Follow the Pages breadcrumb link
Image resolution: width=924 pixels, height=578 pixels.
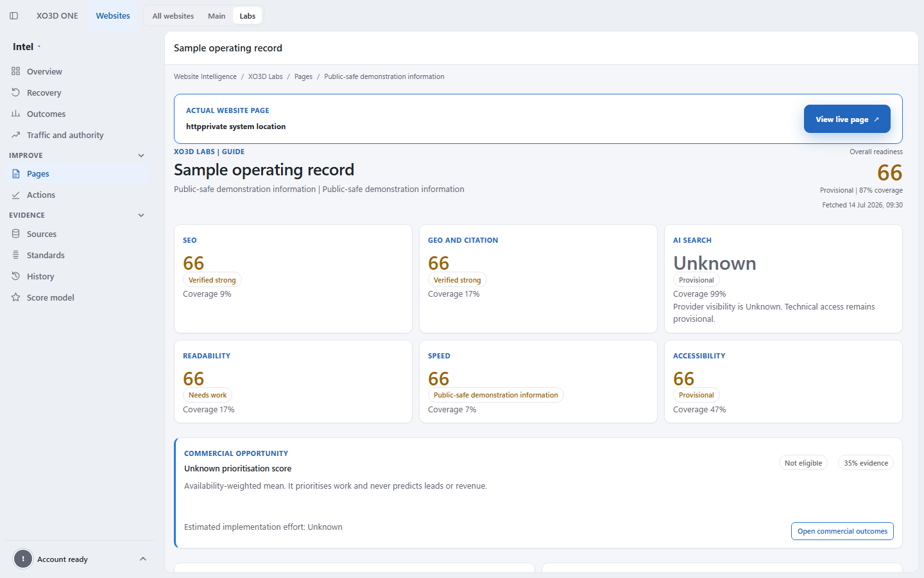[304, 76]
